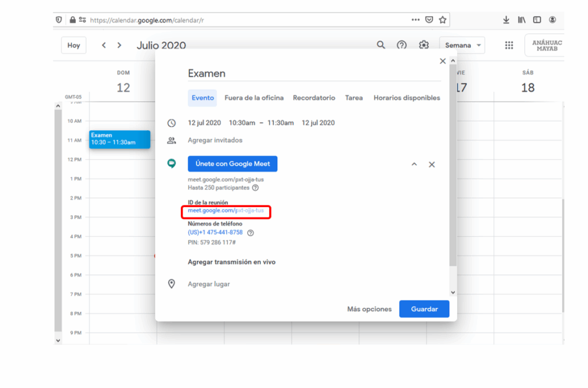The height and width of the screenshot is (388, 588).
Task: Open the browser page actions menu
Action: tap(416, 20)
